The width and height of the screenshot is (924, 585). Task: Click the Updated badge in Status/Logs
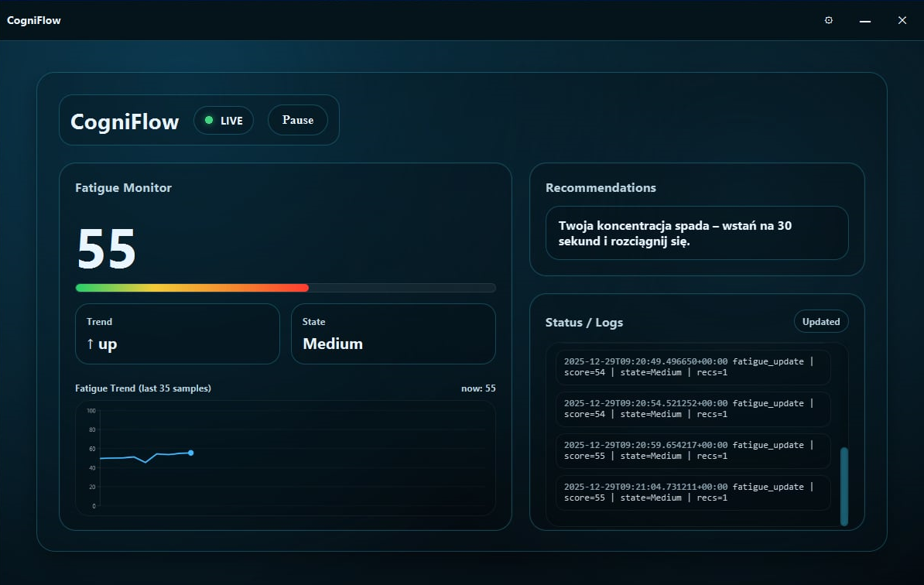pyautogui.click(x=821, y=321)
